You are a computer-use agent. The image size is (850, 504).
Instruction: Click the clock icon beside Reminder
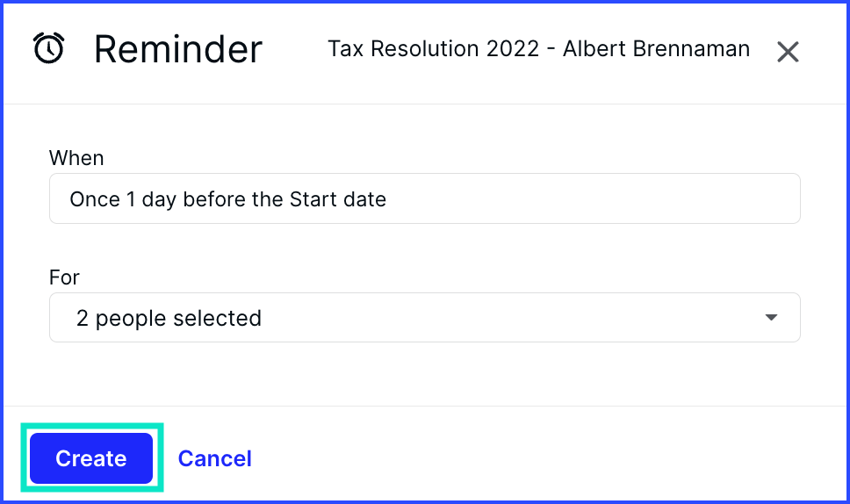point(49,48)
